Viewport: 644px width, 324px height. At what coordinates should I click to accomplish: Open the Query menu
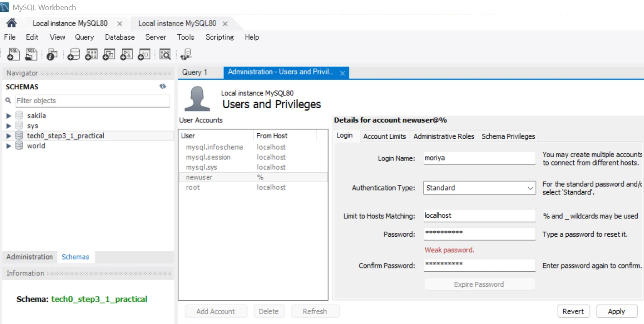pyautogui.click(x=84, y=37)
